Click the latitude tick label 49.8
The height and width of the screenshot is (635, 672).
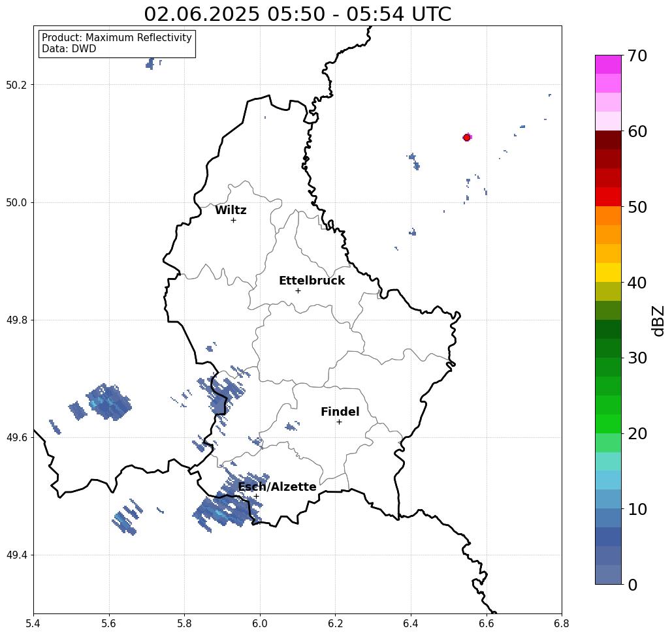[x=16, y=320]
